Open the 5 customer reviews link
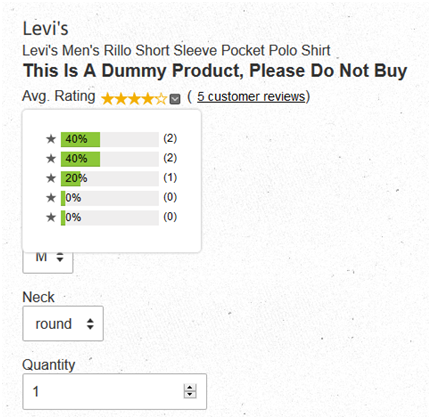This screenshot has width=429, height=419. tap(251, 97)
